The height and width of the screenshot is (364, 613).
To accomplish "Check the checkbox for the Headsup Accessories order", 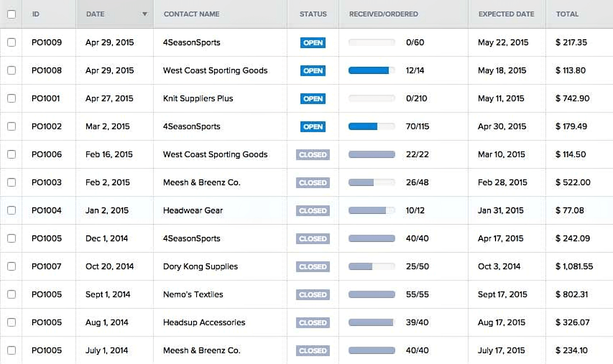I will pos(11,323).
